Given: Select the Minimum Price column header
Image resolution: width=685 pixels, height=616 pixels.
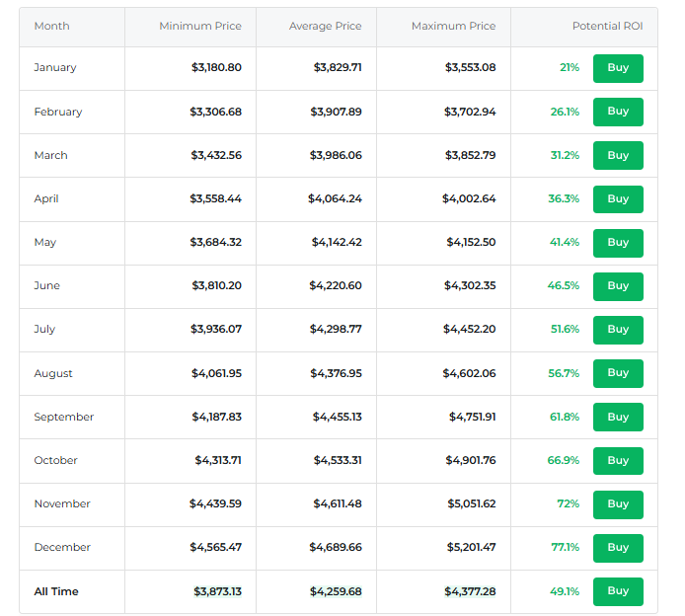Looking at the screenshot, I should coord(199,26).
